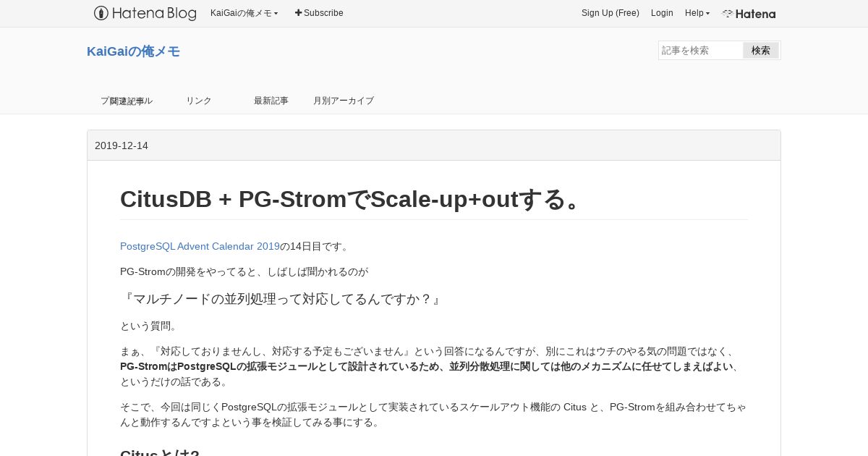Focus the 記事を検索 search field
Screen dimensions: 868x456
click(701, 51)
